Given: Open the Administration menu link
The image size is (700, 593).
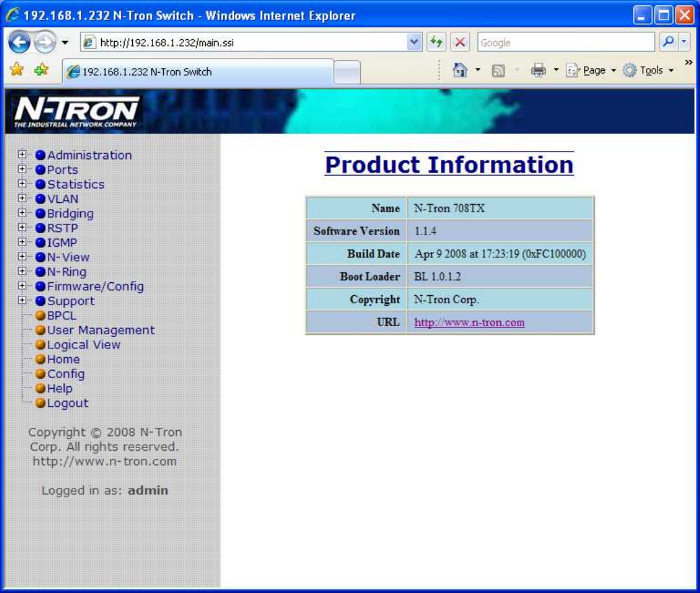Looking at the screenshot, I should (89, 155).
